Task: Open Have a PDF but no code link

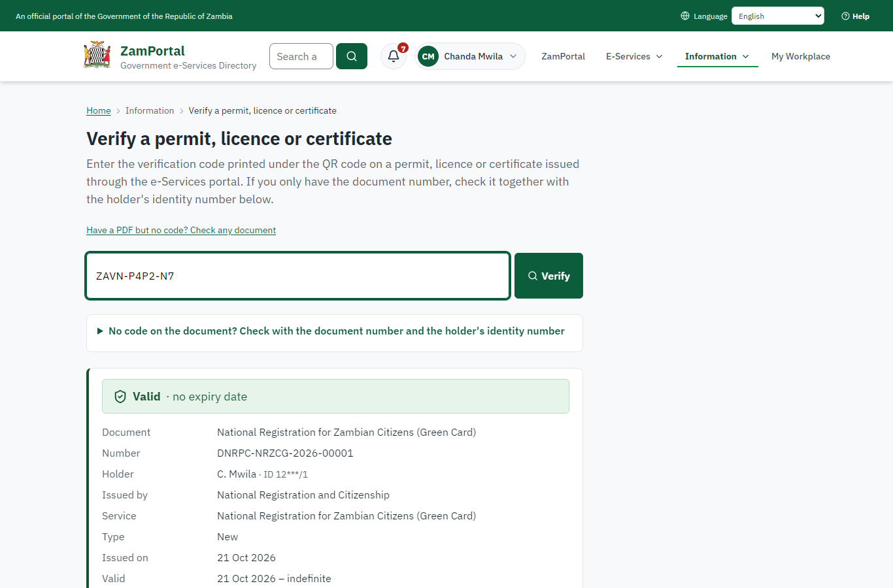Action: point(181,230)
